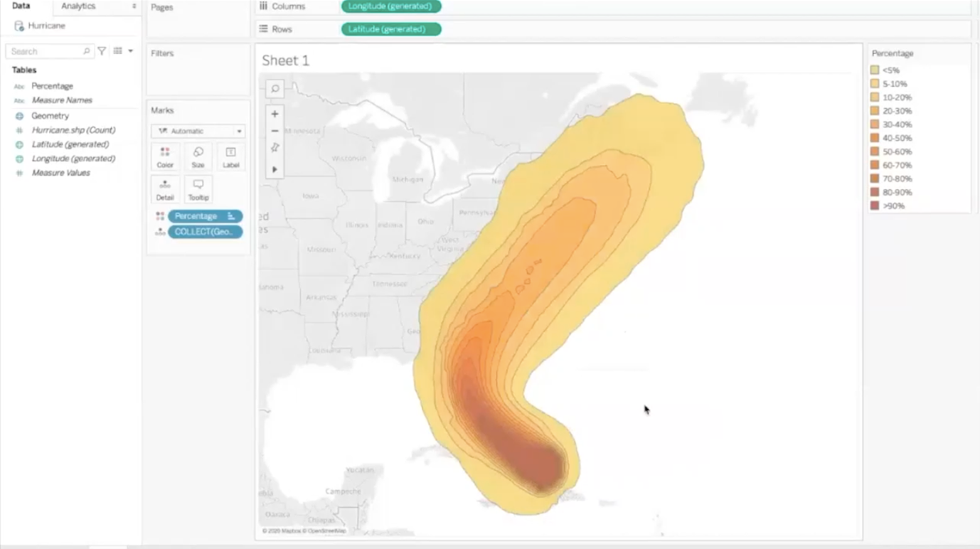Screen dimensions: 980x549
Task: Open the map search magnifier tool
Action: click(x=275, y=89)
